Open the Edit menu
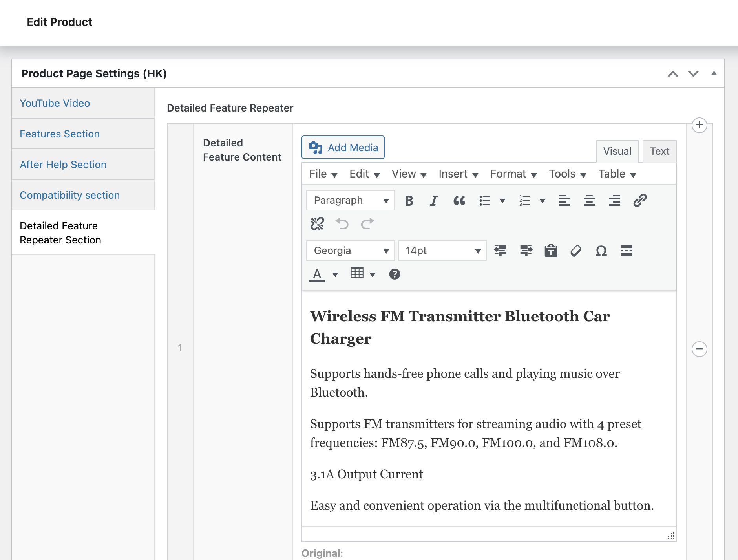This screenshot has width=738, height=560. coord(364,174)
